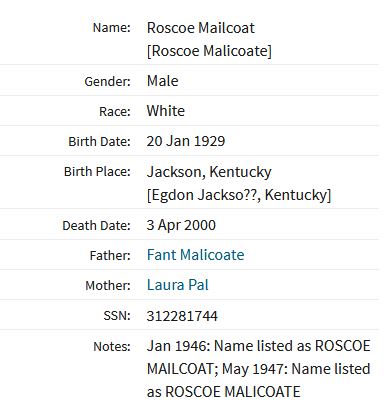Select the Gender value Male

(162, 81)
